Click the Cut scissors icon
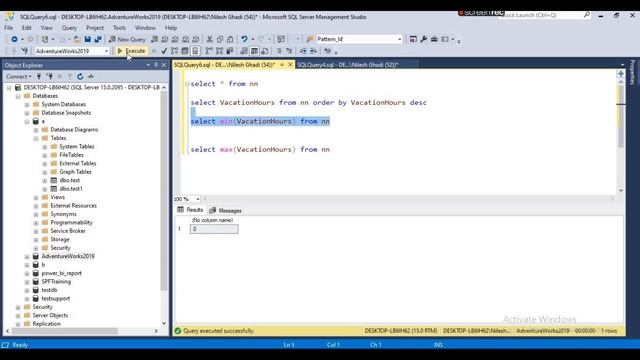Viewport: 640px width, 360px height. coord(209,39)
